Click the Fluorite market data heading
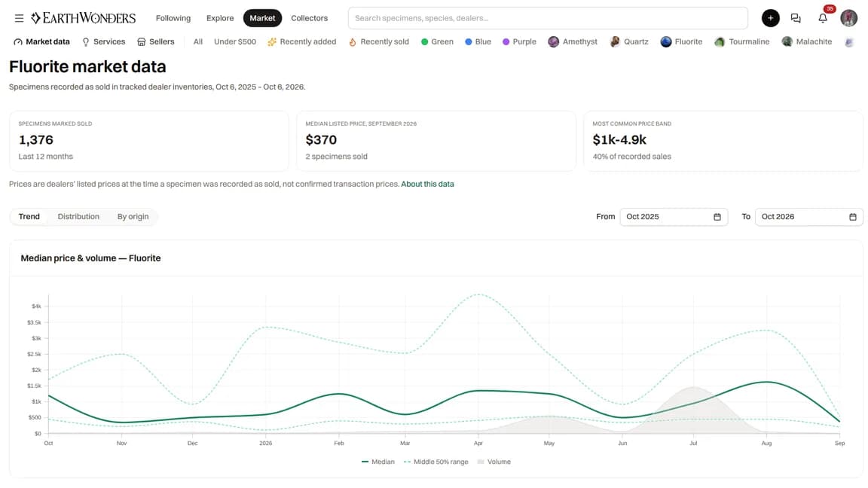Screen dimensions: 868x488 coord(87,67)
